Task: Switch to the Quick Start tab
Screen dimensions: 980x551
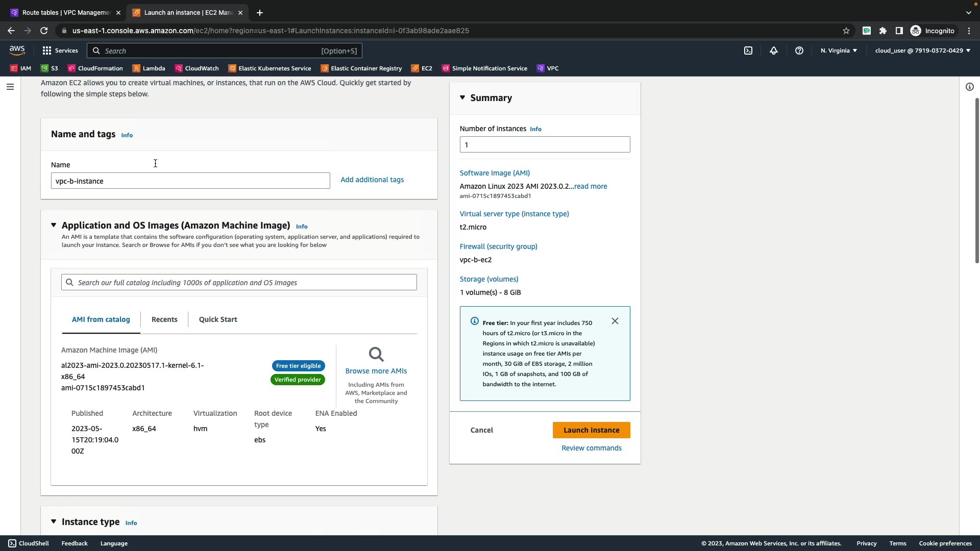Action: pyautogui.click(x=218, y=319)
